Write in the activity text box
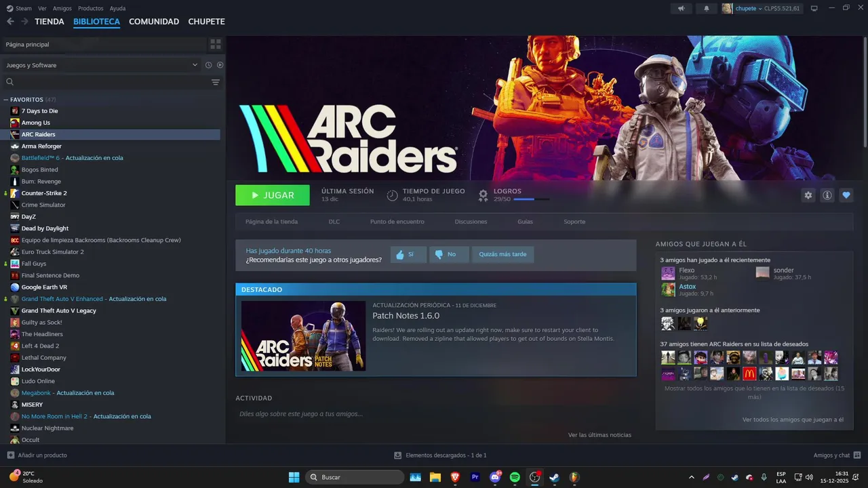Viewport: 868px width, 488px height. pyautogui.click(x=435, y=414)
